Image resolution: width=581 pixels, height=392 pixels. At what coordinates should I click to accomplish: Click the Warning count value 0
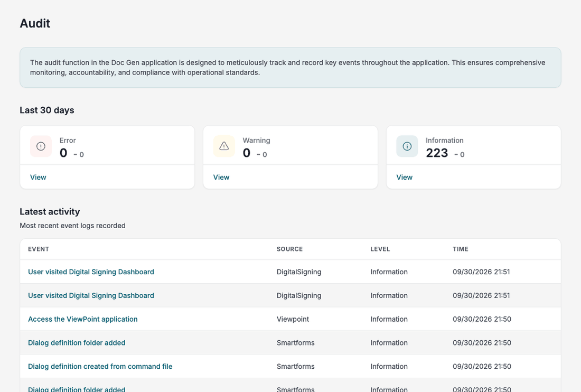coord(247,153)
